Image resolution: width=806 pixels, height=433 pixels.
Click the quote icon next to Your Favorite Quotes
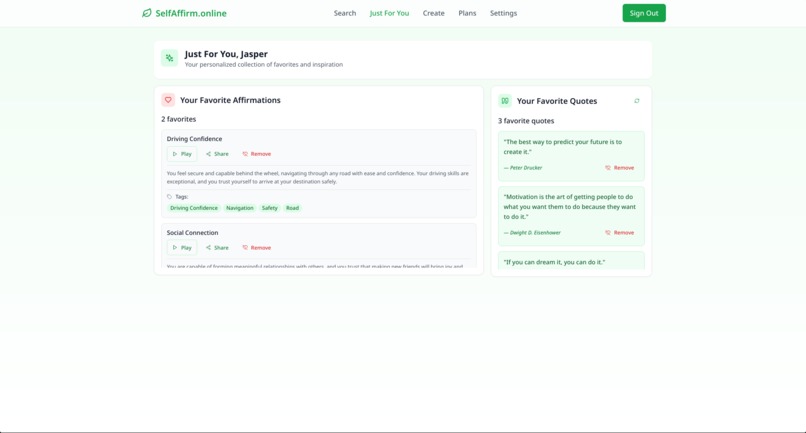(505, 101)
